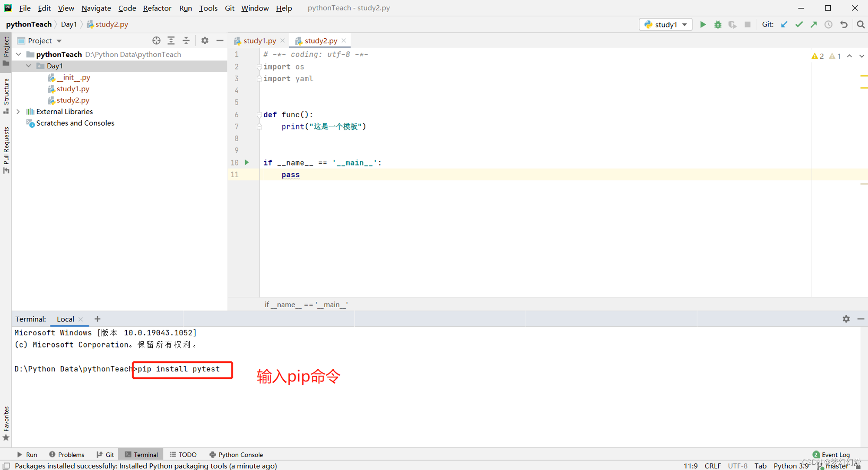Click the run gutter arrow on line 10

247,162
